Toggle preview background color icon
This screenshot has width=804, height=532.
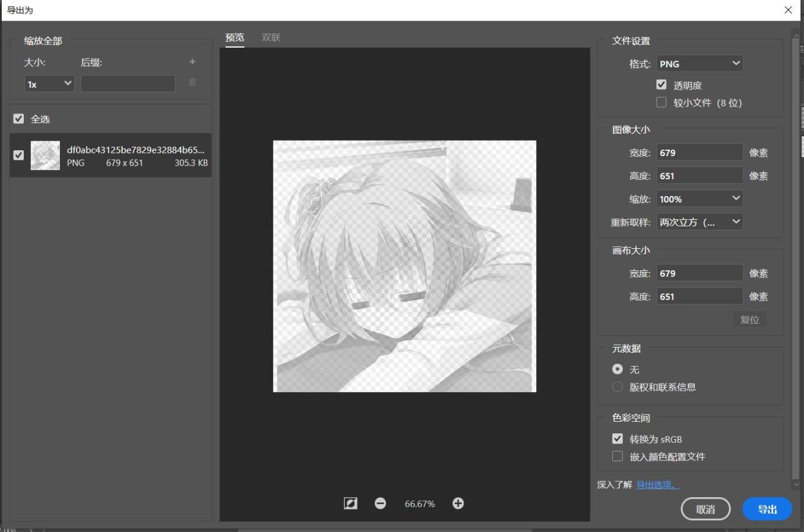click(x=350, y=504)
